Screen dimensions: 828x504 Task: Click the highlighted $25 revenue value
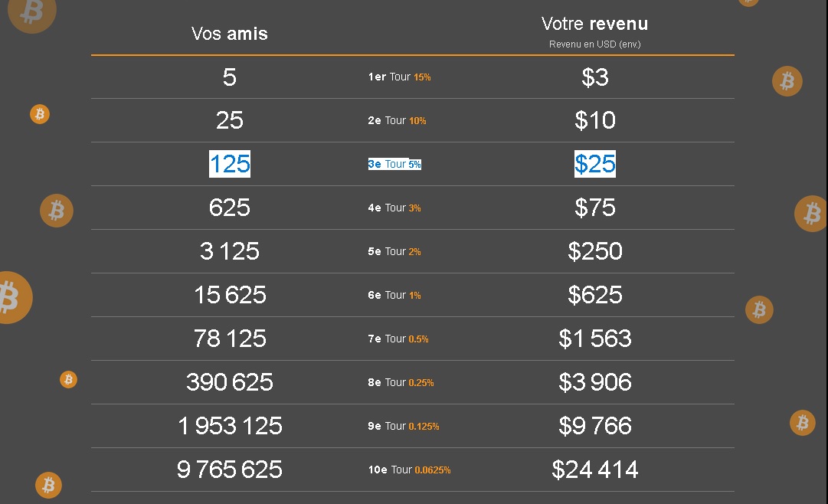pyautogui.click(x=595, y=164)
